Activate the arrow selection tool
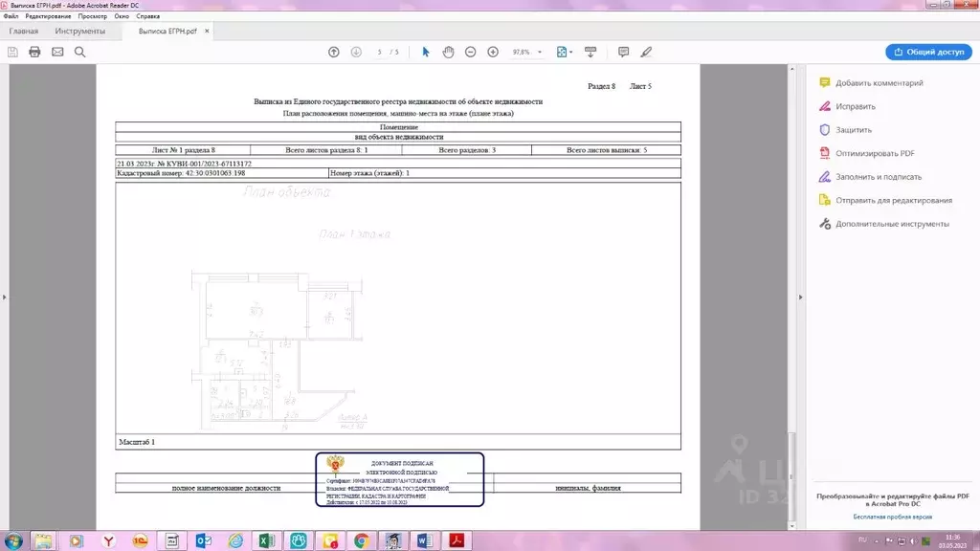 (426, 52)
